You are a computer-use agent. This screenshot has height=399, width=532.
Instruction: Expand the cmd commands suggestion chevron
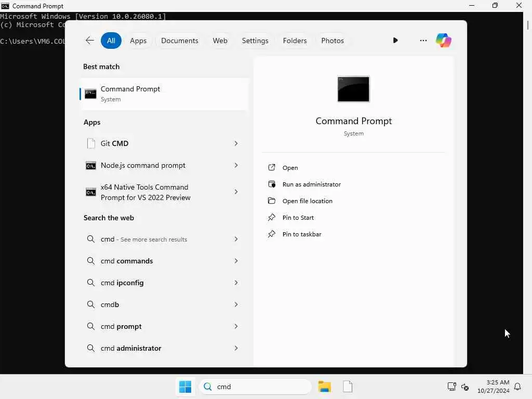[236, 261]
